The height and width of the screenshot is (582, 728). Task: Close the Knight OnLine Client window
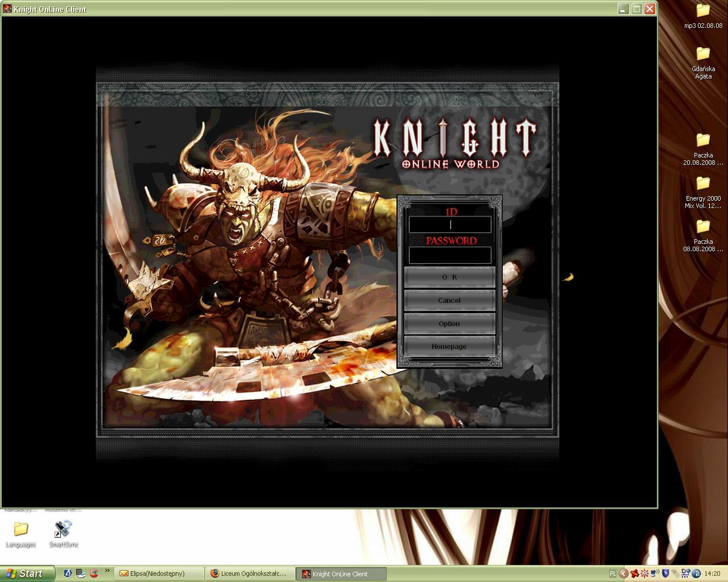[x=650, y=9]
